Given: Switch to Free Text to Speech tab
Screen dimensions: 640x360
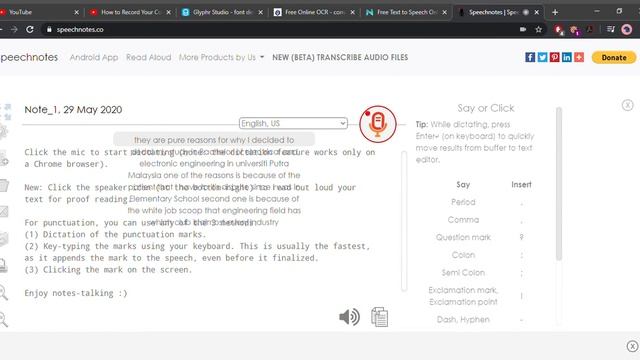Looking at the screenshot, I should 406,12.
